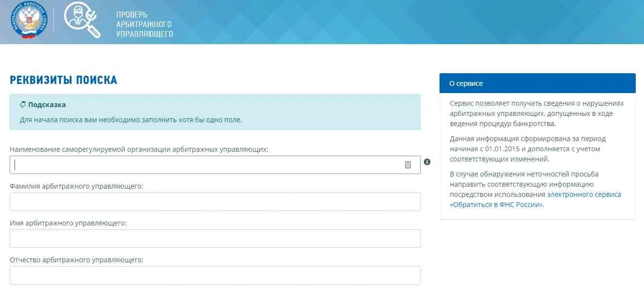The height and width of the screenshot is (288, 644).
Task: Click label «Отчество арбитражного управляющего:»
Action: tap(77, 260)
